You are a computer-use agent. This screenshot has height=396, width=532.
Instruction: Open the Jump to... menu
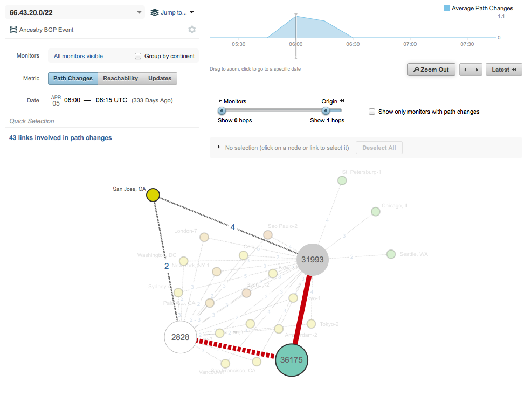[172, 12]
